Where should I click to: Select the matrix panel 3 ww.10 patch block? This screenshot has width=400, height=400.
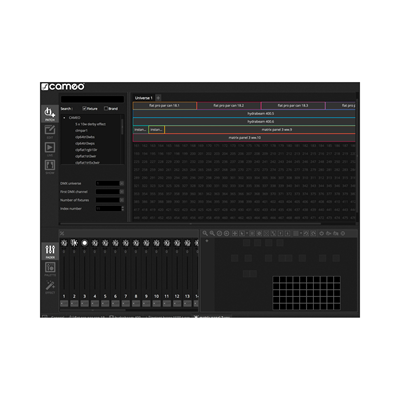(244, 138)
